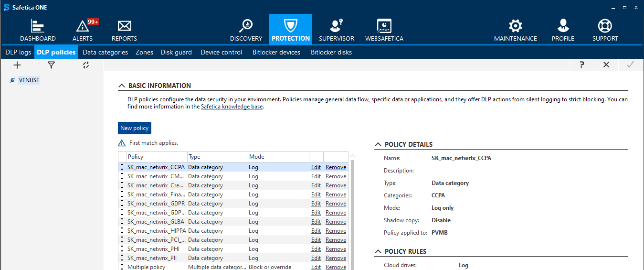Image resolution: width=644 pixels, height=270 pixels.
Task: Remove the SK_mac_netwrix_GDPR policy
Action: (336, 204)
